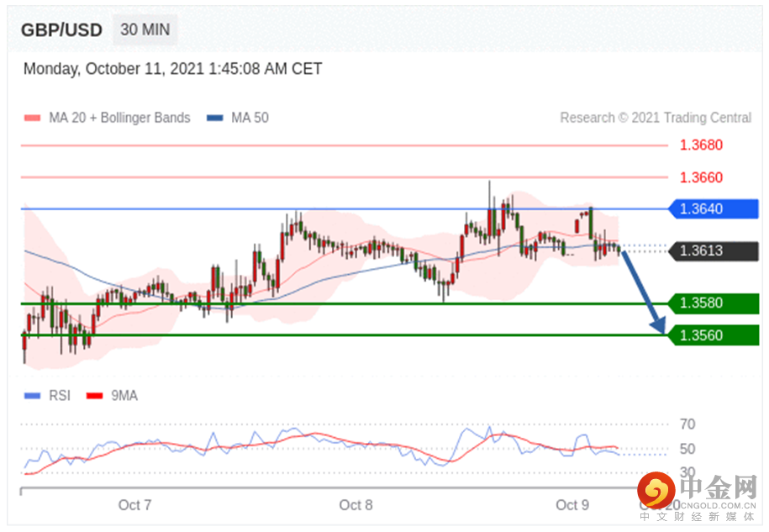This screenshot has height=532, width=769.
Task: Click the Research © 2021 Trading Central credit
Action: pyautogui.click(x=656, y=118)
